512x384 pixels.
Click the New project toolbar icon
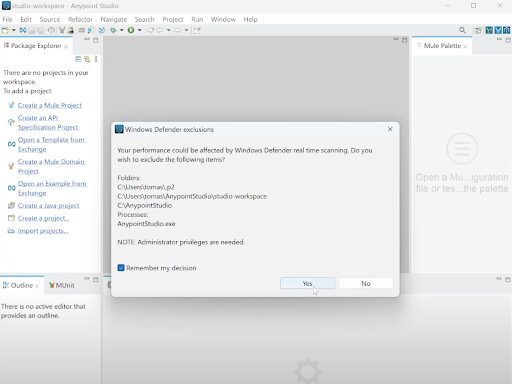coord(5,30)
